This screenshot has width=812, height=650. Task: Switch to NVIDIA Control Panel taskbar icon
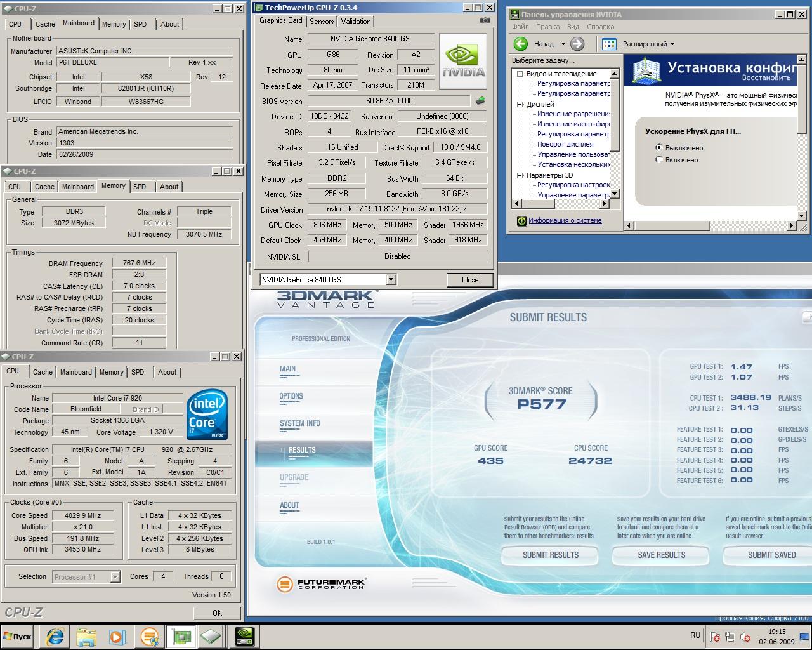244,637
